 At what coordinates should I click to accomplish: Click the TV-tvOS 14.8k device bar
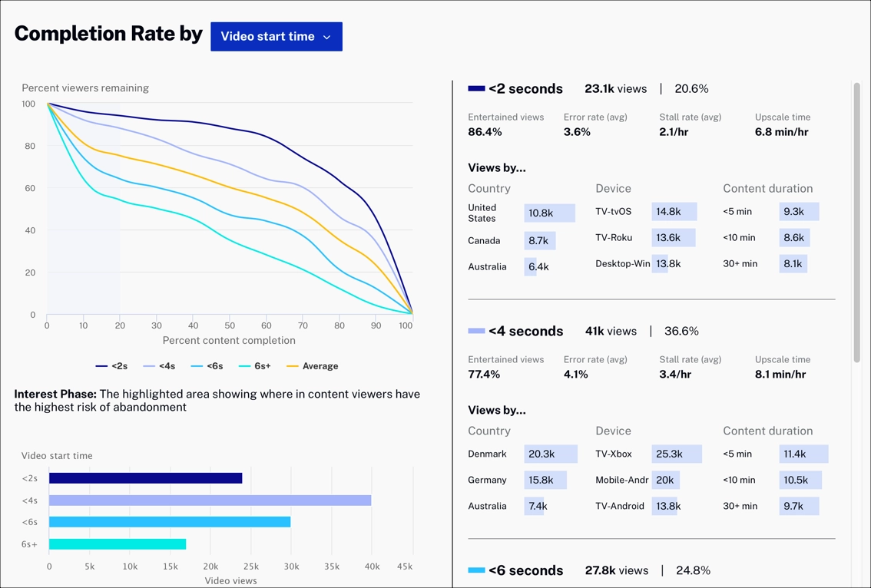pyautogui.click(x=674, y=212)
